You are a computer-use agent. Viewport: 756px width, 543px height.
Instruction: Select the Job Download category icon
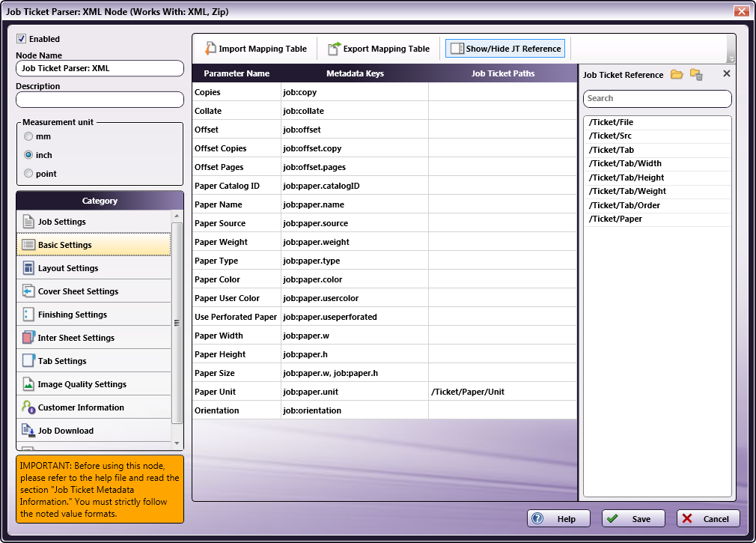click(x=28, y=431)
